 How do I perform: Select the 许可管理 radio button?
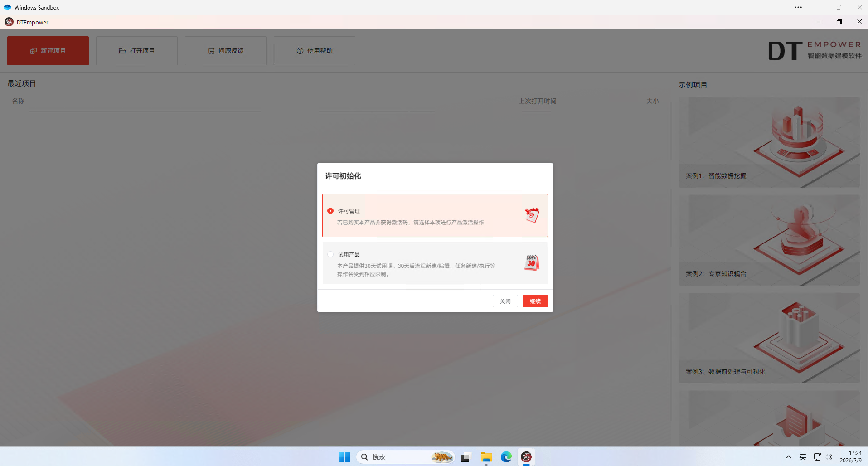click(330, 211)
